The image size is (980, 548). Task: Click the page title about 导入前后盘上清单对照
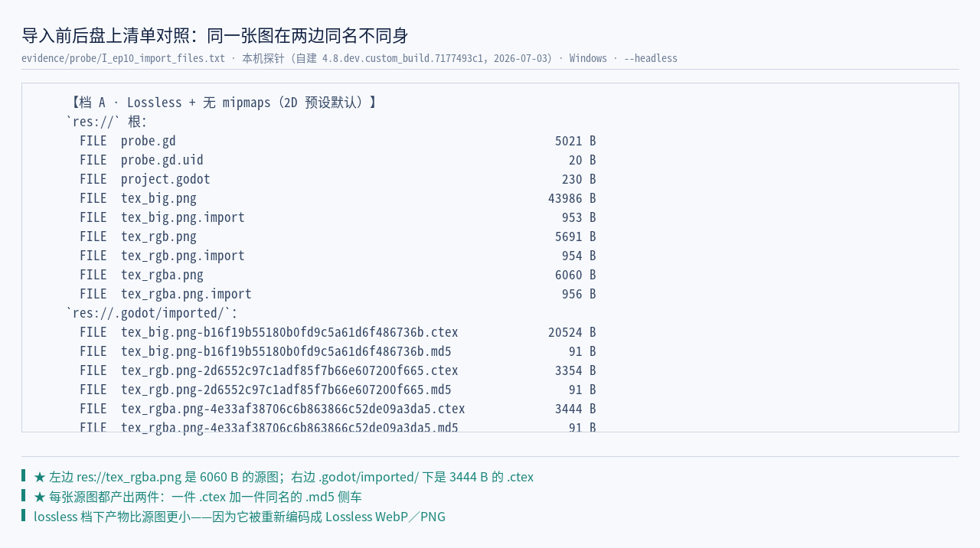coord(215,35)
